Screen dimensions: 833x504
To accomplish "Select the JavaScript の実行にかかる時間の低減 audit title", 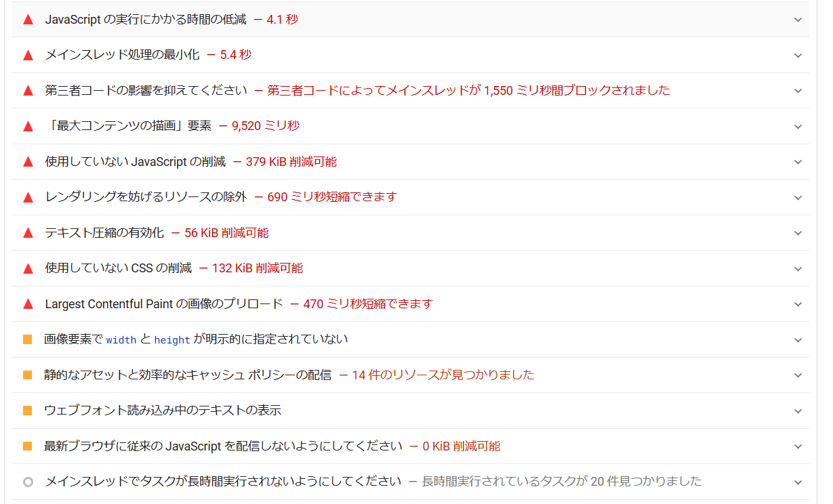I will [x=146, y=20].
